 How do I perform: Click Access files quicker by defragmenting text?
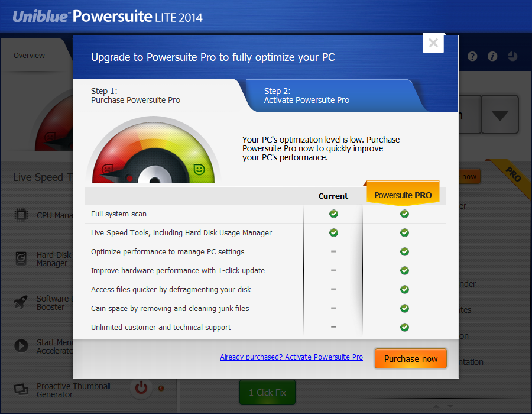click(171, 289)
